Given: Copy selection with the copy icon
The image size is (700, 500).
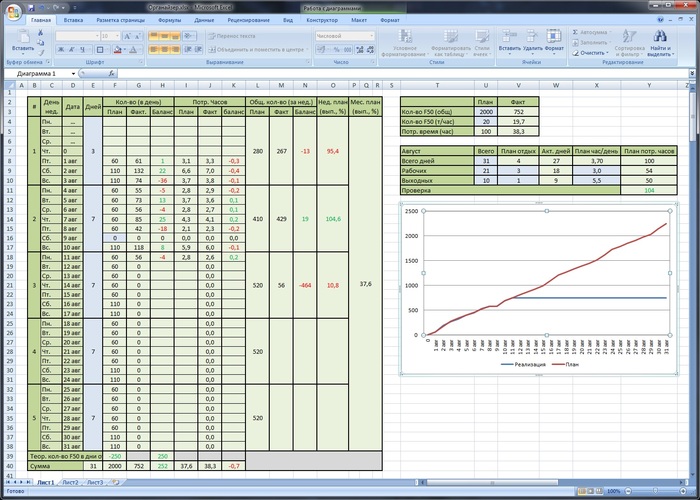Looking at the screenshot, I should point(40,42).
